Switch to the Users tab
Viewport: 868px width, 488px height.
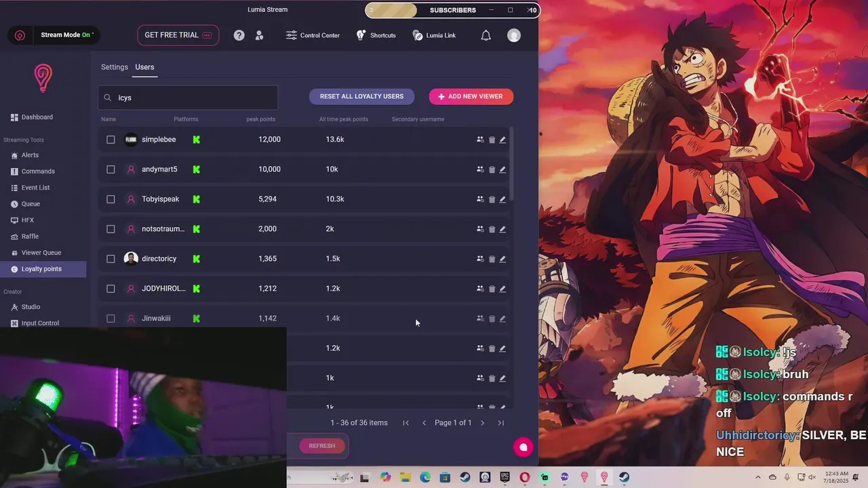pyautogui.click(x=144, y=67)
